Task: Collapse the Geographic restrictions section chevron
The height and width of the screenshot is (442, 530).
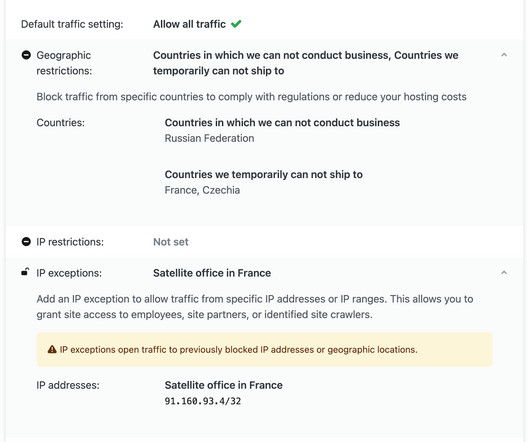Action: (504, 55)
